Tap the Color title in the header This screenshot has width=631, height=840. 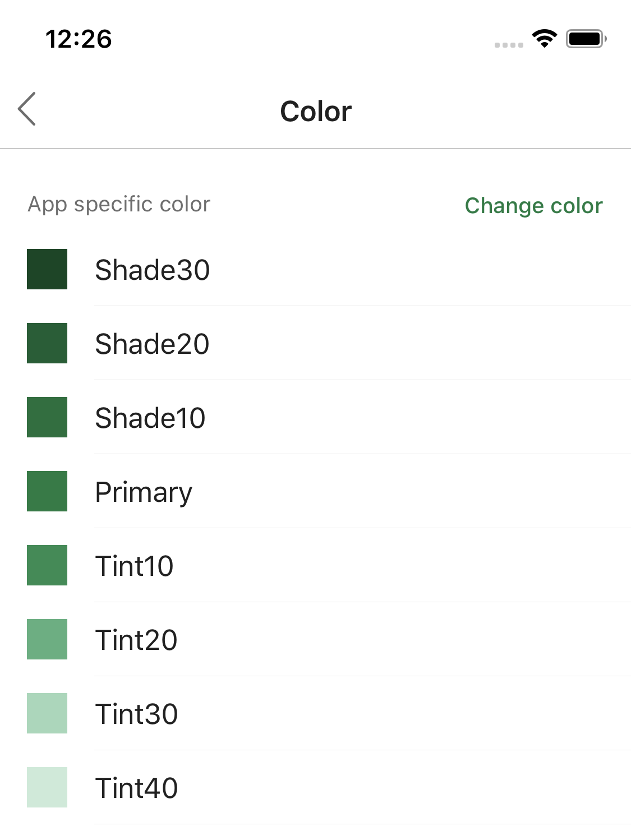[x=315, y=110]
